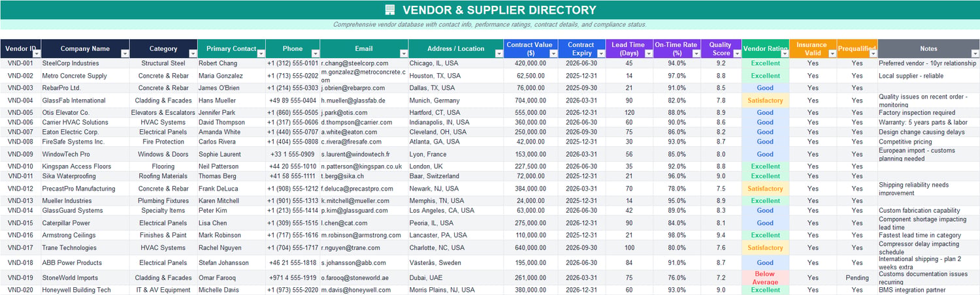Open the Lead Time (Days) filter dropdown

point(649,54)
